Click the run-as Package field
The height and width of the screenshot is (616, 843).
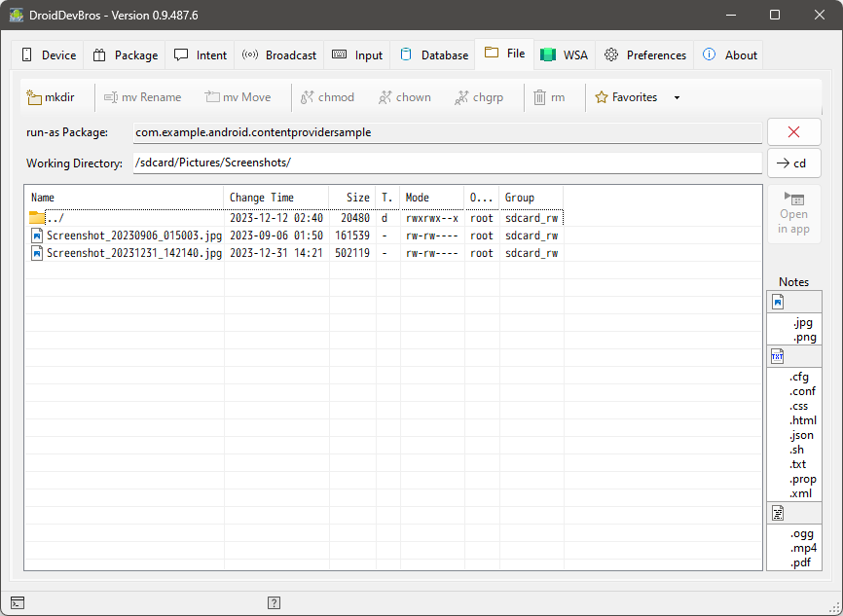coord(448,132)
